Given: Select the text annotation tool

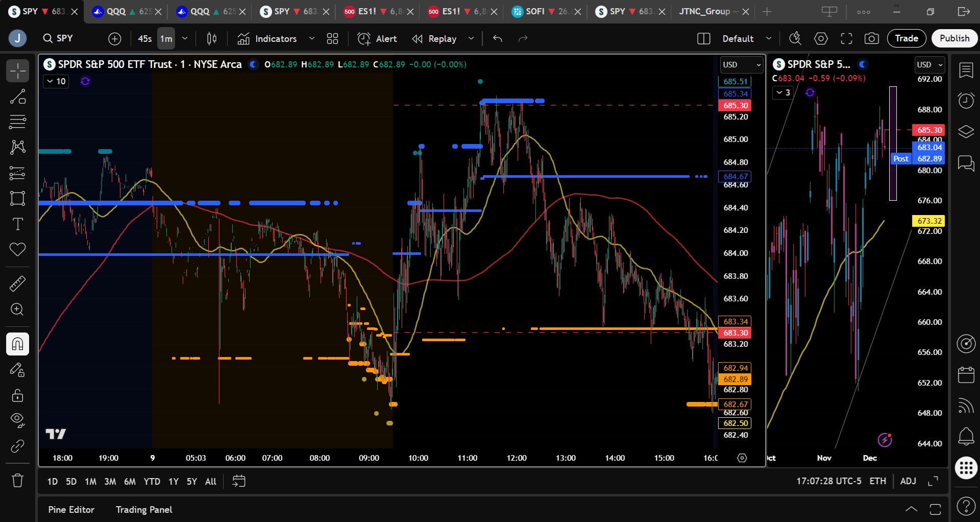Looking at the screenshot, I should [x=17, y=224].
